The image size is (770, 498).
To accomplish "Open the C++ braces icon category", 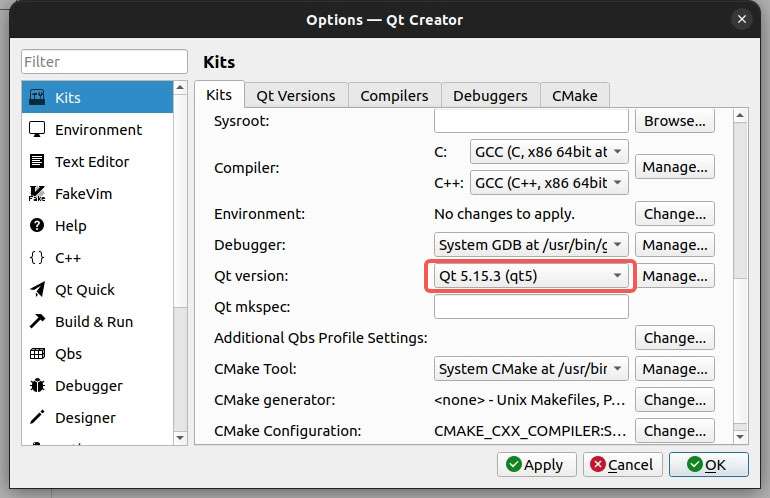I will 37,258.
